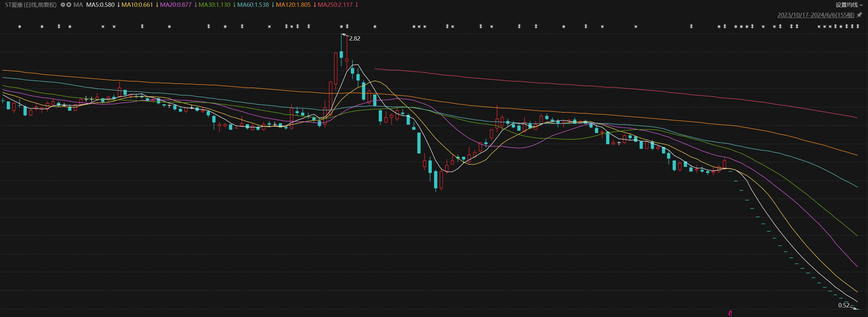This screenshot has width=868, height=317.
Task: Select the MA120:1.805 legend entry
Action: pyautogui.click(x=293, y=5)
